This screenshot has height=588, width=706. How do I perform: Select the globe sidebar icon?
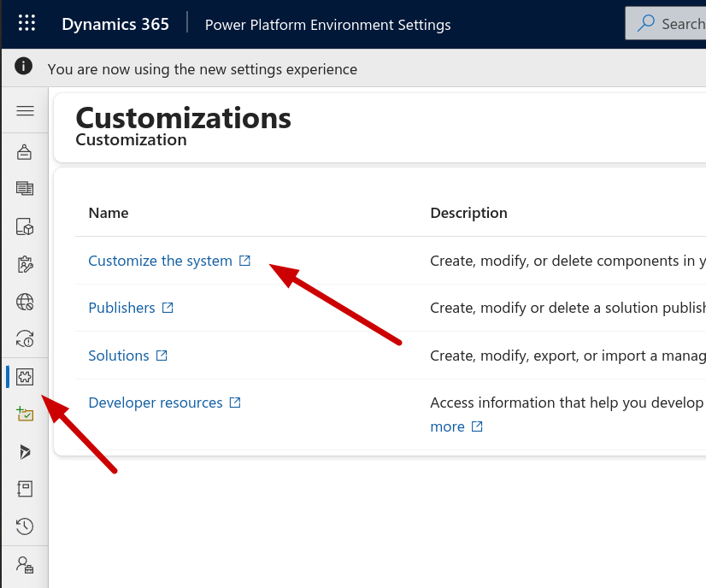coord(25,302)
